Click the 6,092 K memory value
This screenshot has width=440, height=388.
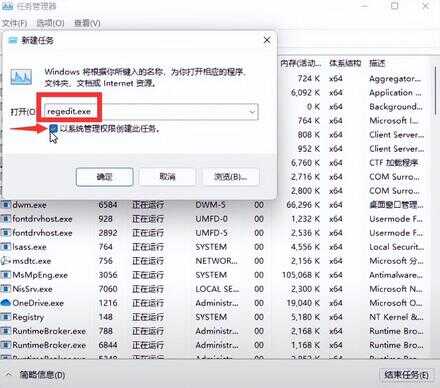coord(305,93)
